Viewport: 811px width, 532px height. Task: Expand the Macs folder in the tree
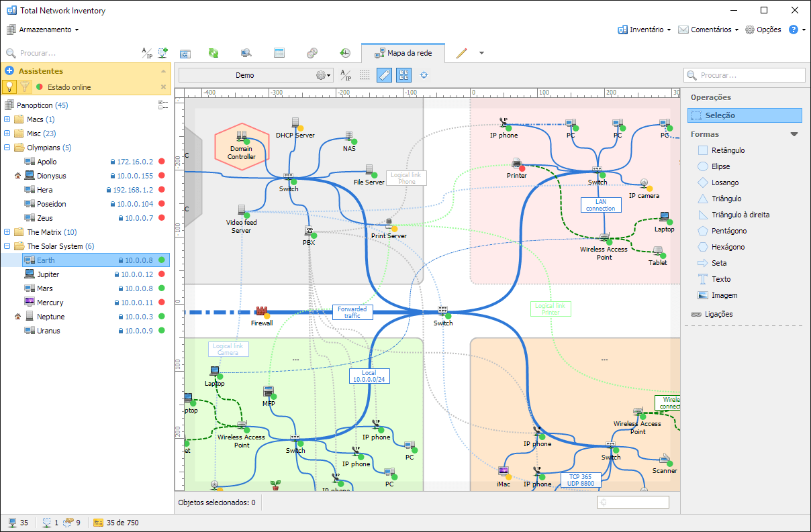pyautogui.click(x=7, y=119)
